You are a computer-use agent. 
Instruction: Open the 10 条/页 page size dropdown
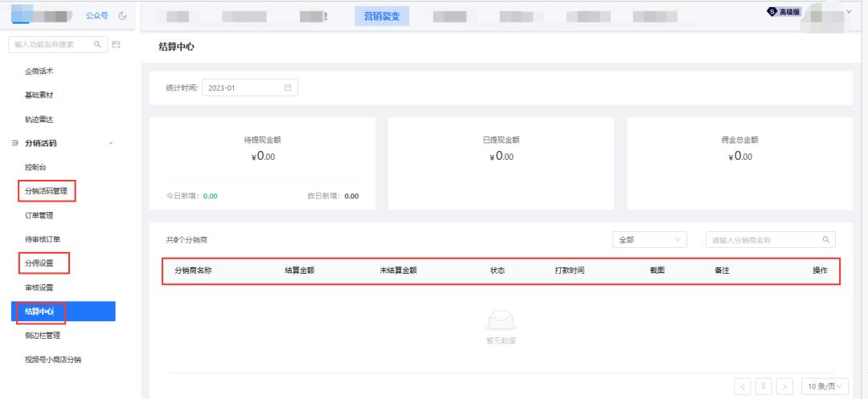[x=825, y=385]
